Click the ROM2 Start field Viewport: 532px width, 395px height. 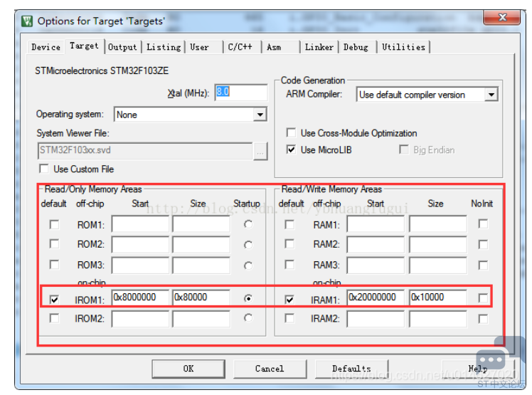140,245
